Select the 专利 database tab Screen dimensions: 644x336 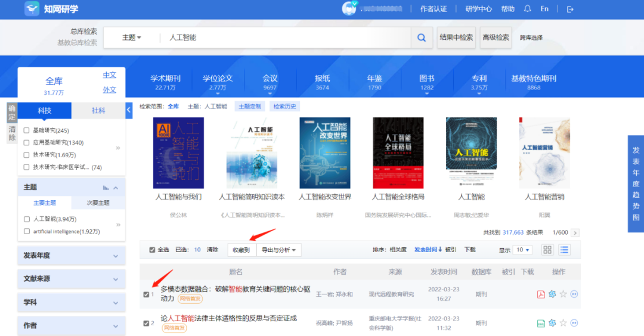(x=479, y=82)
